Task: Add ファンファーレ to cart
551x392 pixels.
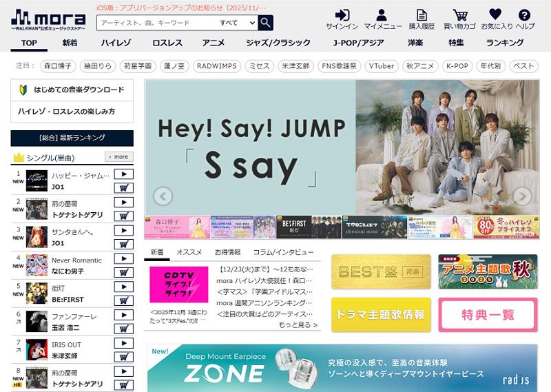Action: tap(124, 329)
